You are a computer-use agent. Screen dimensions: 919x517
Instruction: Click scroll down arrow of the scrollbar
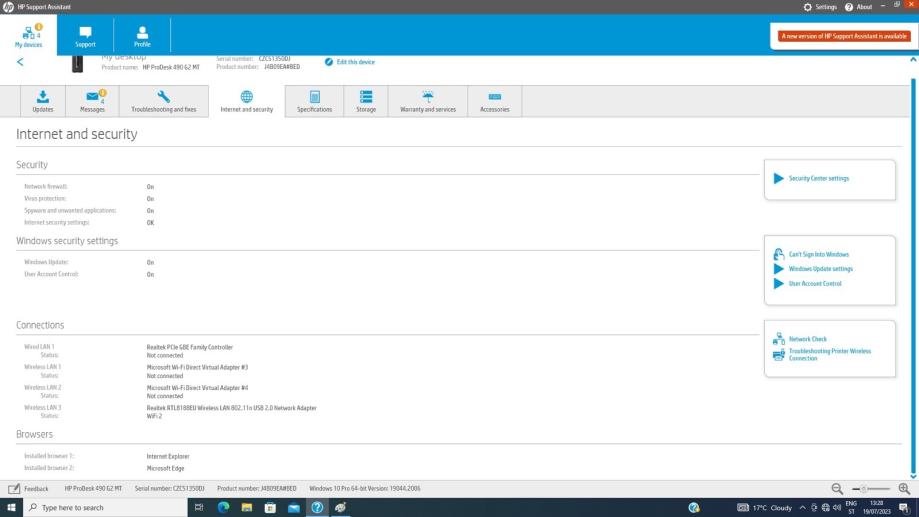[913, 476]
